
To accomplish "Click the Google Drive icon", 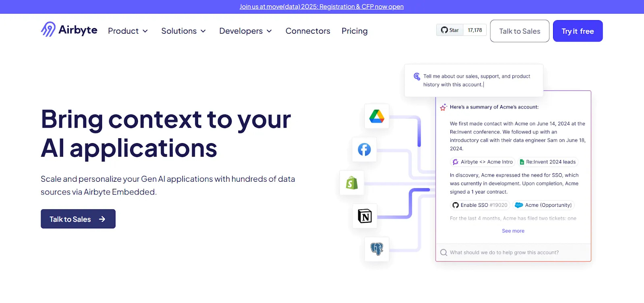I will point(377,116).
